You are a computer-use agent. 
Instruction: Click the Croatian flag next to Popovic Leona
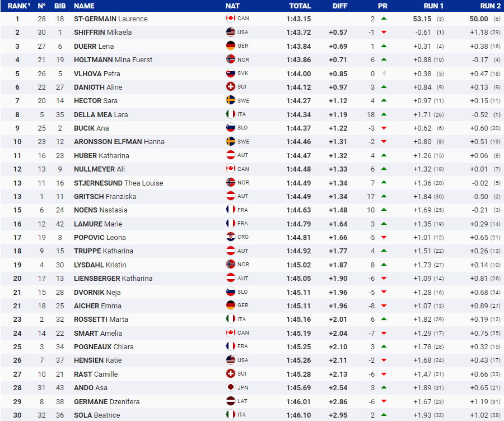[x=230, y=237]
